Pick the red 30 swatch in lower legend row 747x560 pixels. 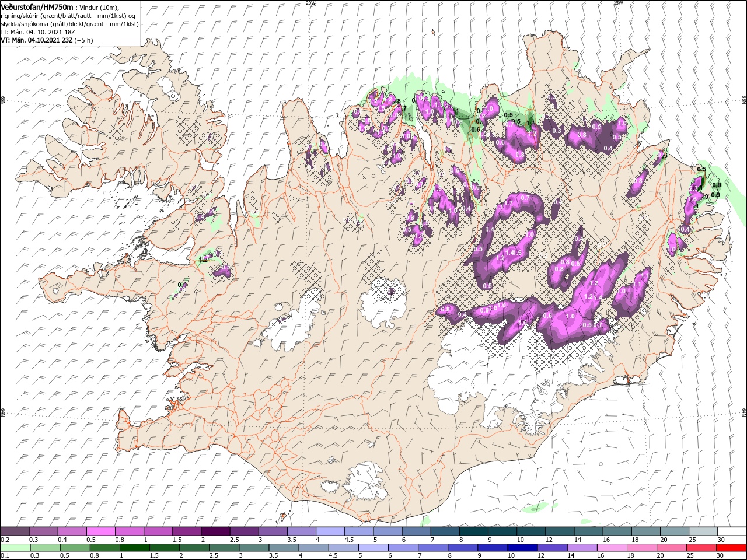pyautogui.click(x=731, y=548)
